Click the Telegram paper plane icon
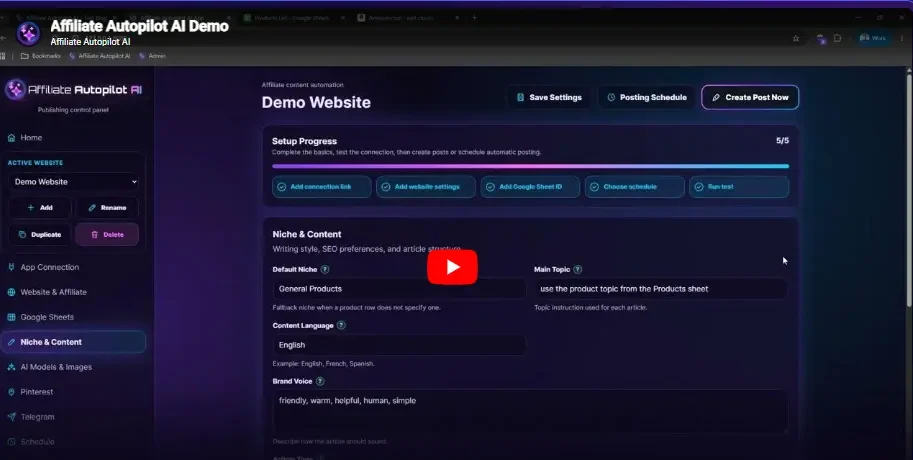Screen dimensions: 913x460 click(11, 417)
